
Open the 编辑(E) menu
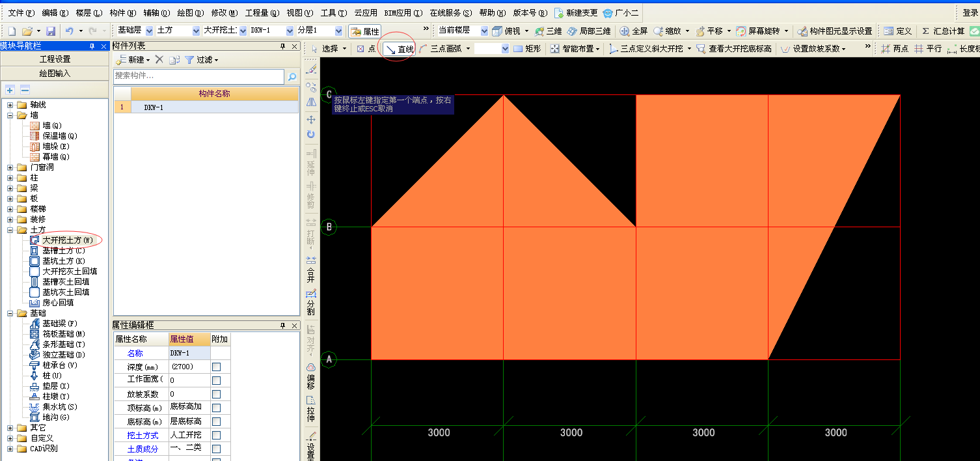(x=55, y=13)
